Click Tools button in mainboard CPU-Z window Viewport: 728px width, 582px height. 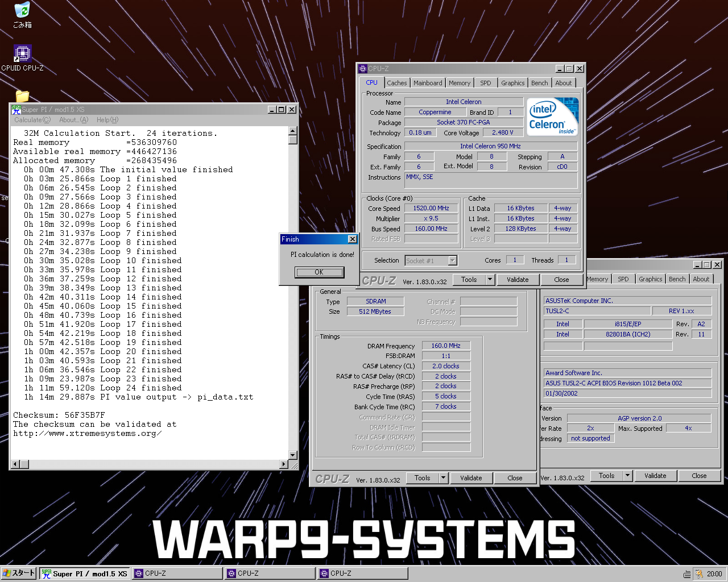[607, 476]
